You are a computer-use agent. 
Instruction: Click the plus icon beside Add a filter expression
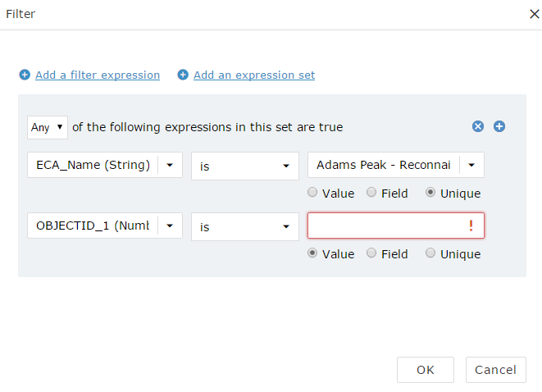(x=25, y=75)
